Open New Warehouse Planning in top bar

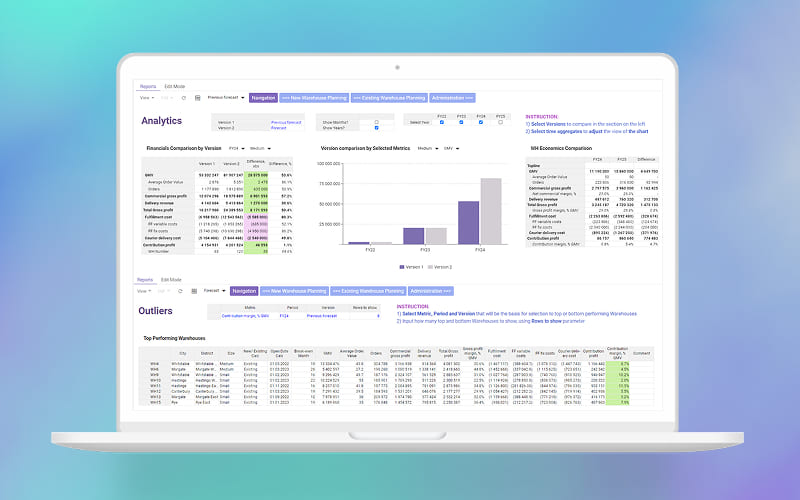pos(313,98)
